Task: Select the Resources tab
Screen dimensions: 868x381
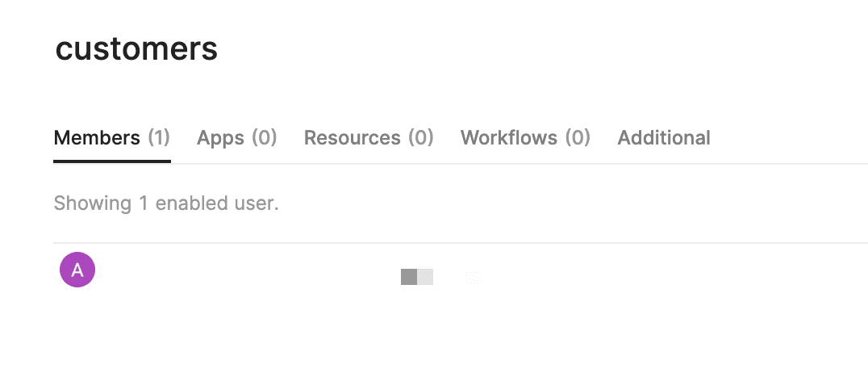Action: coord(368,138)
